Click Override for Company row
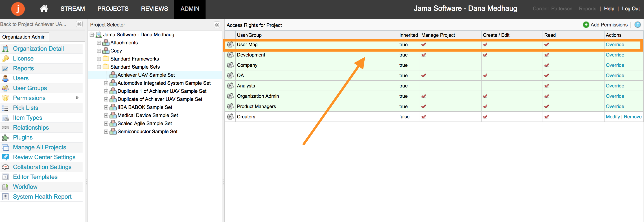This screenshot has width=644, height=222. tap(615, 65)
